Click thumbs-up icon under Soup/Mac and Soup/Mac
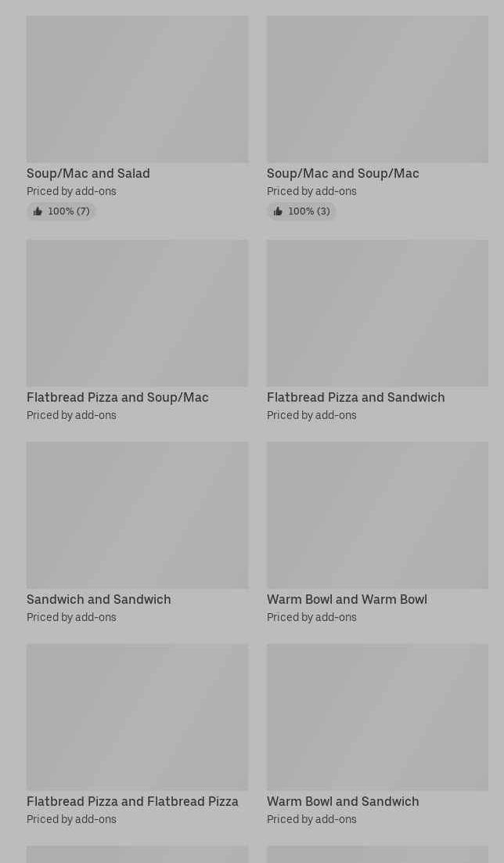The image size is (504, 863). 278,211
